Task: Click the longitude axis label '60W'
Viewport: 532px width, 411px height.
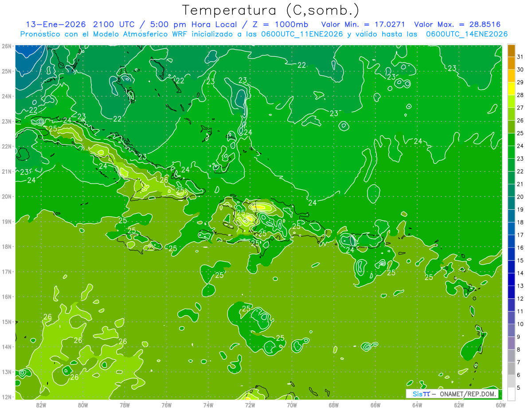Action: click(x=501, y=405)
